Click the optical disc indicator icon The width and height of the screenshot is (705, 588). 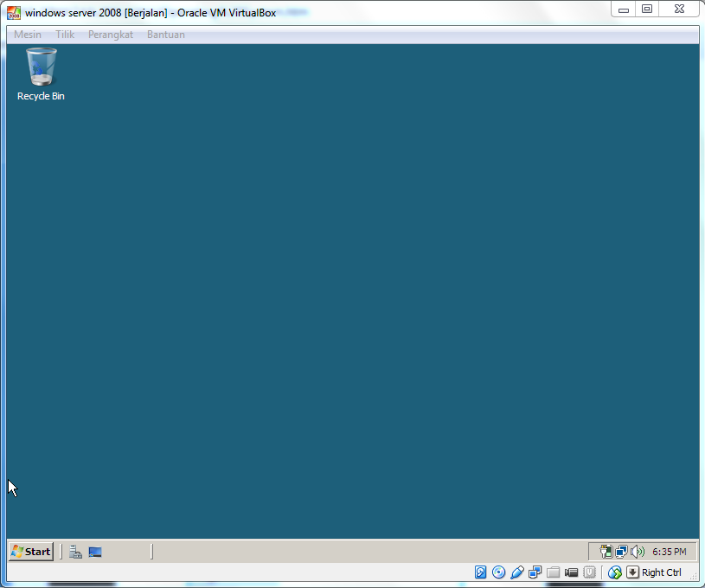(x=498, y=572)
